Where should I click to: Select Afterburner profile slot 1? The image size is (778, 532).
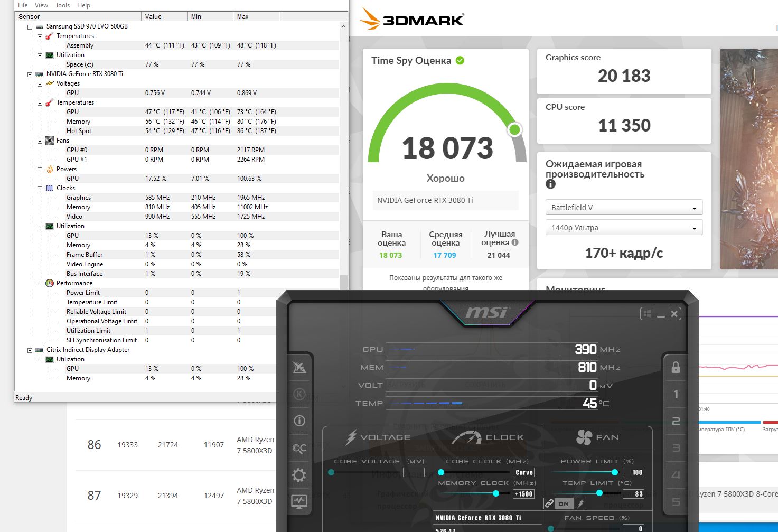tap(676, 394)
